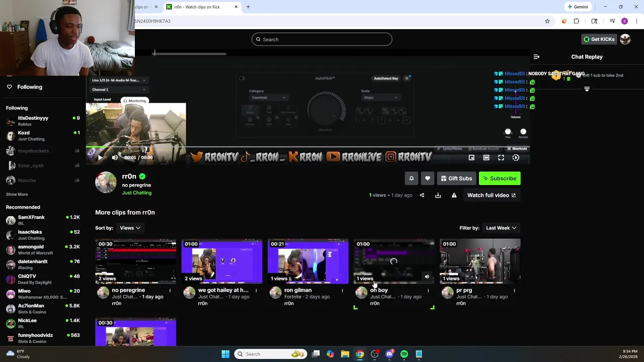Image resolution: width=644 pixels, height=362 pixels.
Task: Switch the player to theater mode
Action: 486,157
